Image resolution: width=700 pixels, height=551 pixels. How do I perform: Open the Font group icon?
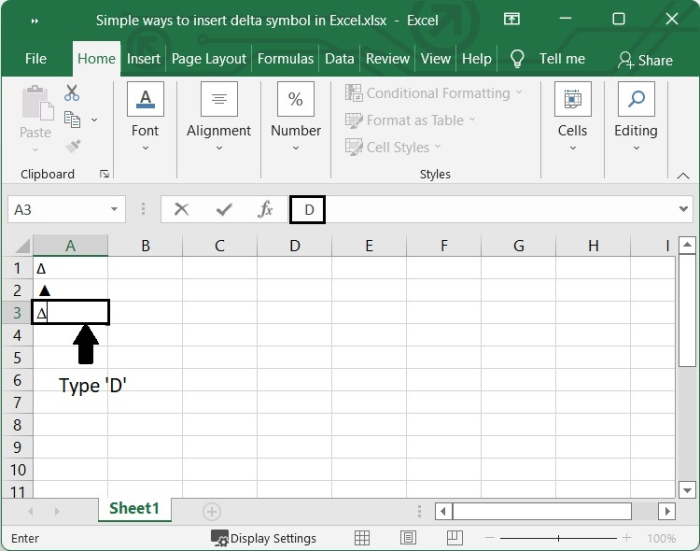click(x=146, y=99)
